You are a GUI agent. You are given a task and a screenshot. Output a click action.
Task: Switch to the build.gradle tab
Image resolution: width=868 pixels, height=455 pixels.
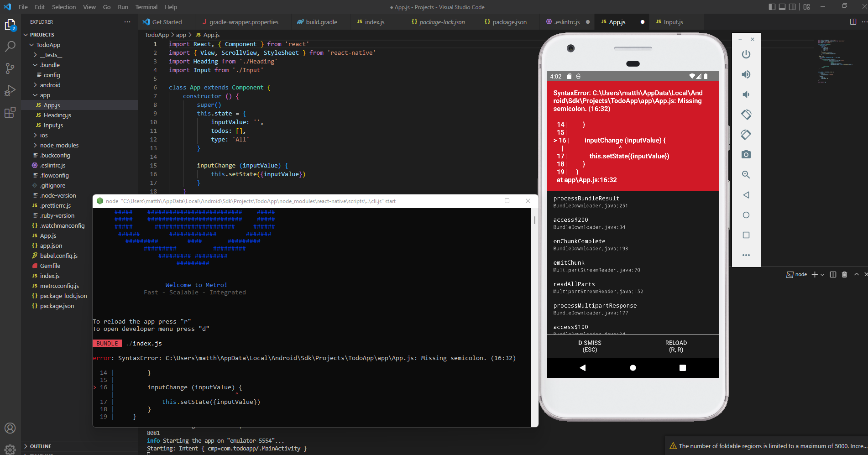click(x=321, y=22)
